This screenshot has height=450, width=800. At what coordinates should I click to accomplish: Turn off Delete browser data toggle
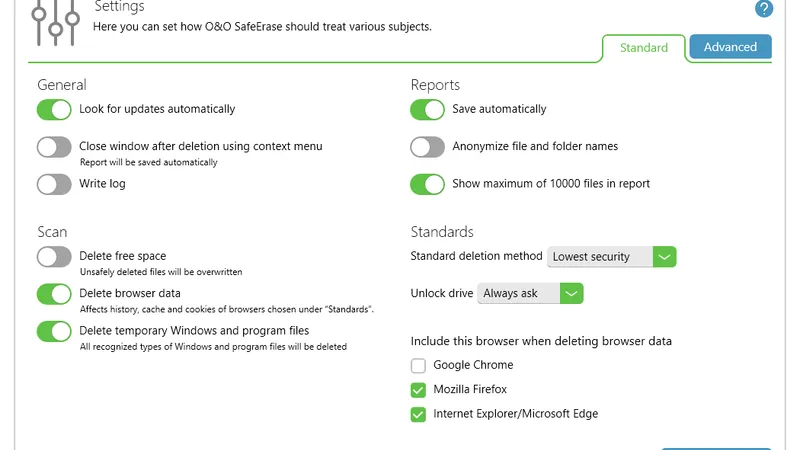click(54, 294)
